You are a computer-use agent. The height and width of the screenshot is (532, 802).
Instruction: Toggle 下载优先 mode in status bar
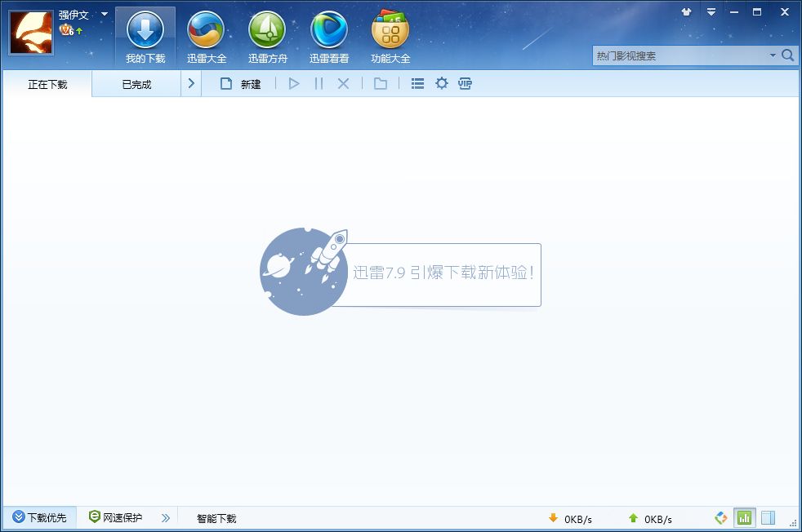pos(39,517)
